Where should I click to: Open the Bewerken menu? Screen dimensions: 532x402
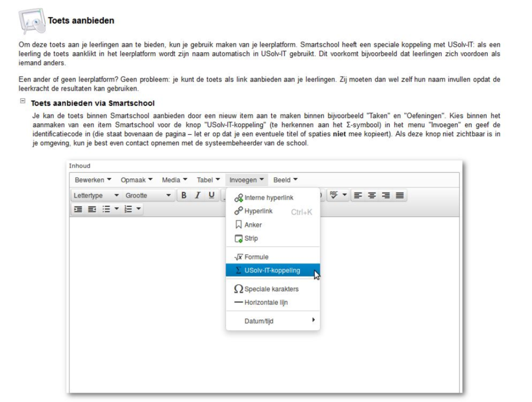93,180
